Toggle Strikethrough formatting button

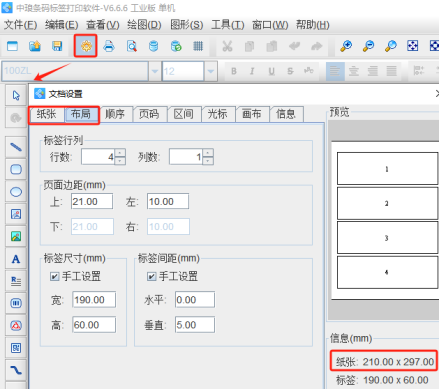click(x=290, y=71)
